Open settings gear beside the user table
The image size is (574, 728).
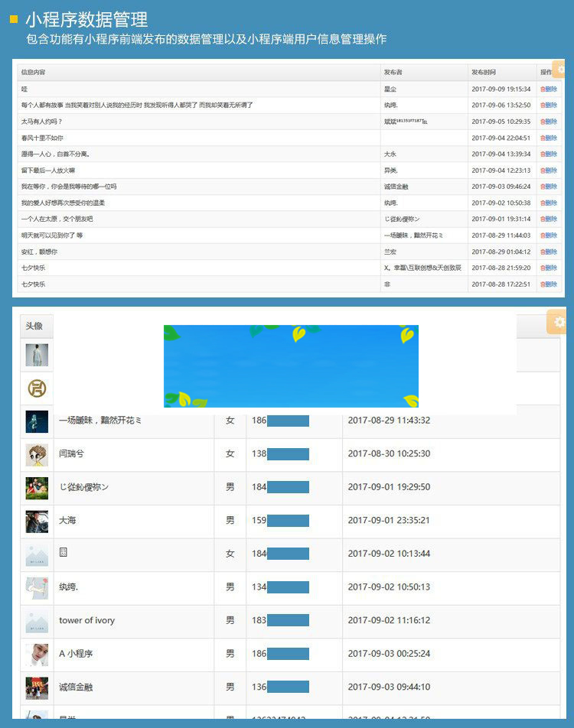click(x=559, y=322)
